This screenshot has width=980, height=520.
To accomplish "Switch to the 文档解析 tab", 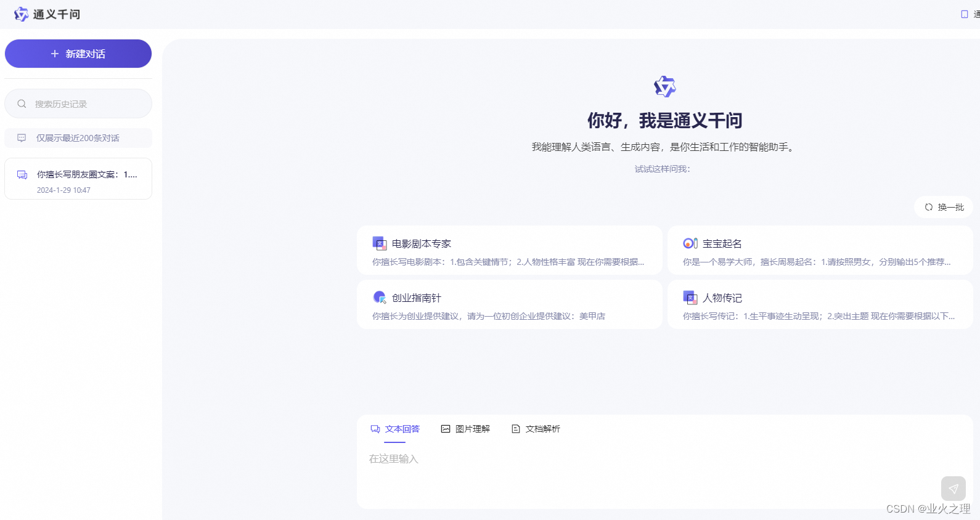I will point(536,429).
